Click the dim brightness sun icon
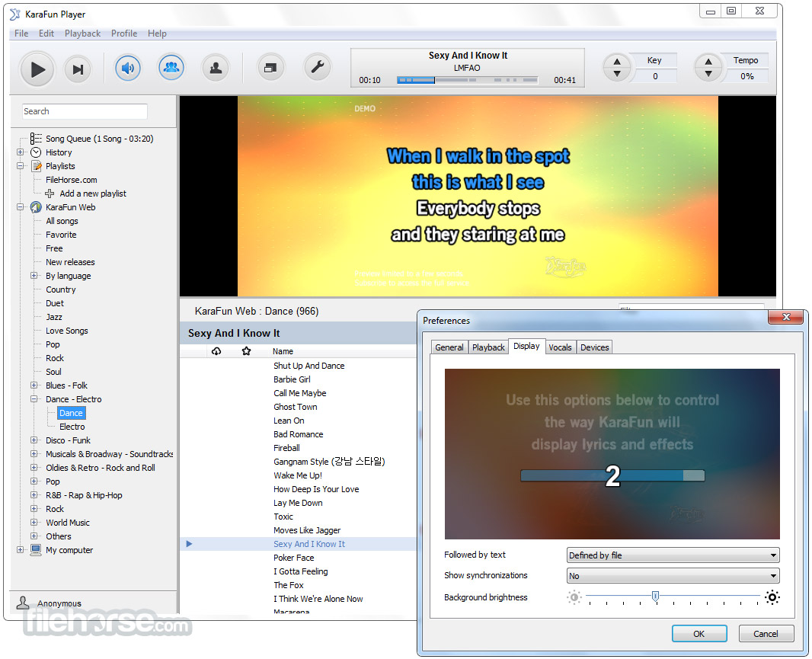 (574, 597)
